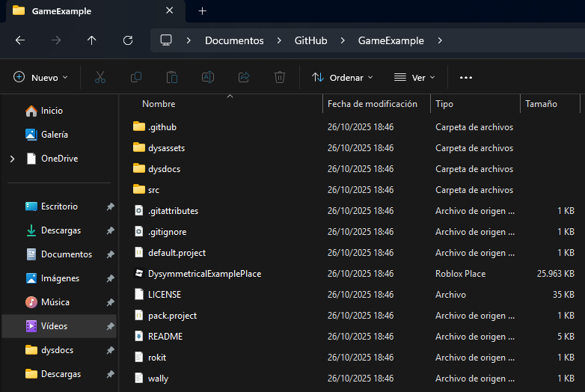Sort by the Tamaño column header
This screenshot has width=585, height=392.
tap(541, 104)
